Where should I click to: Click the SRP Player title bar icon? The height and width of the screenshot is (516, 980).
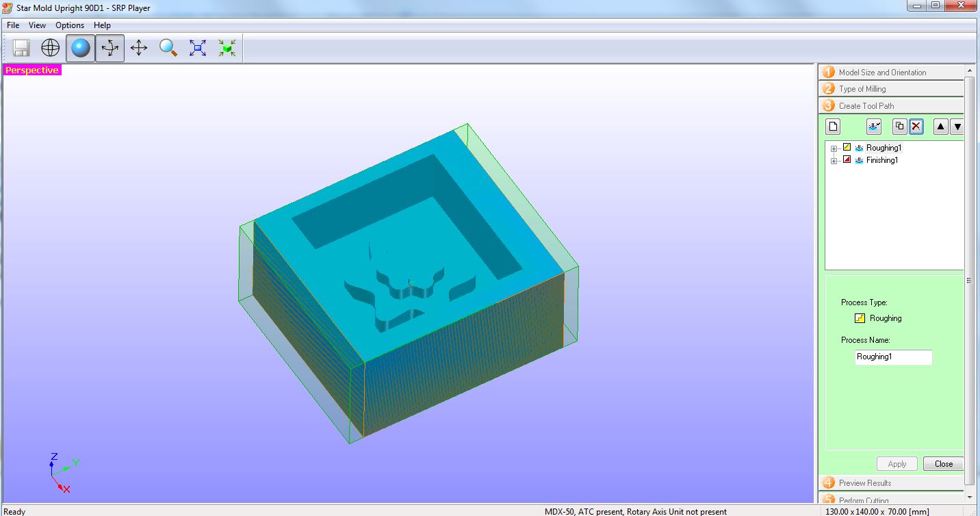tap(8, 8)
